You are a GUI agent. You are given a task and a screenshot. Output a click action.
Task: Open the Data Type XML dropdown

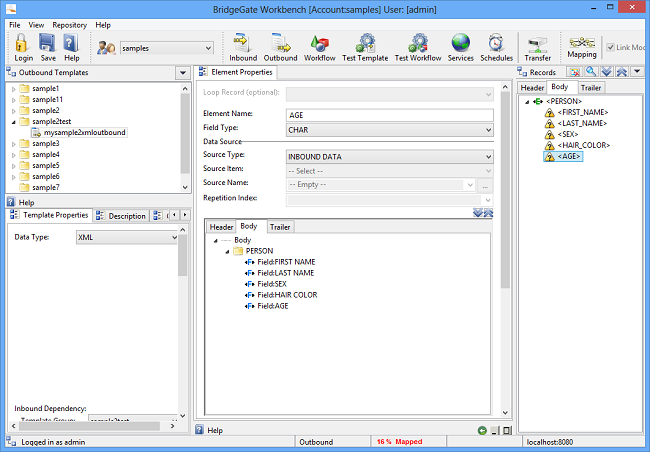[x=175, y=237]
